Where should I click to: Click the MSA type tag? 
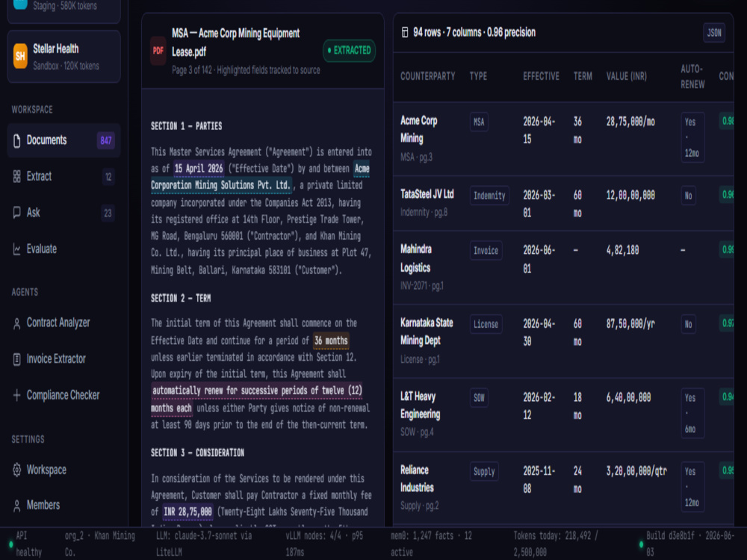click(x=479, y=122)
